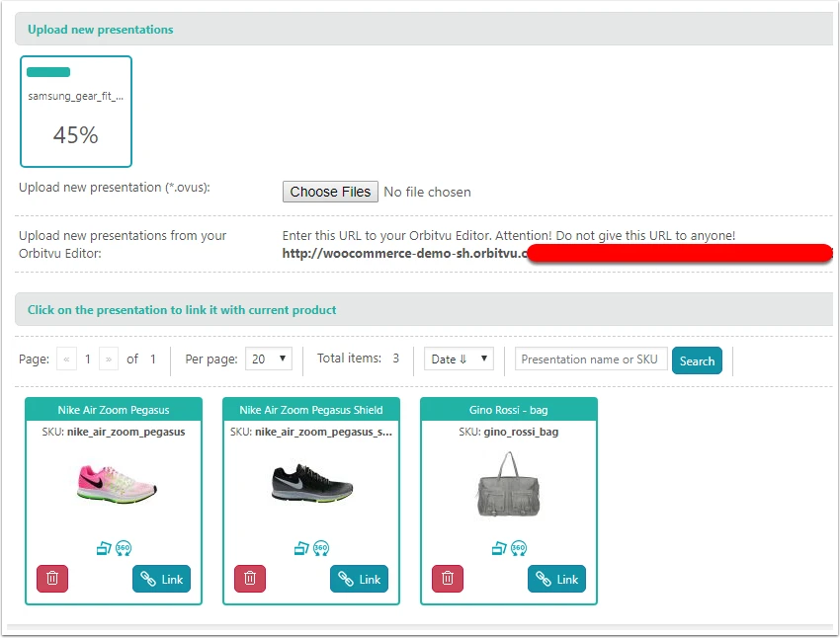
Task: Delete the Nike Air Zoom Pegasus presentation
Action: 52,579
